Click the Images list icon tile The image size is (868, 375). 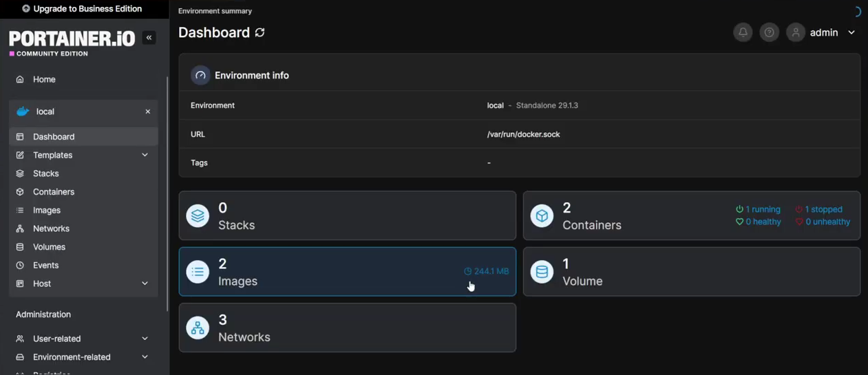pyautogui.click(x=198, y=272)
